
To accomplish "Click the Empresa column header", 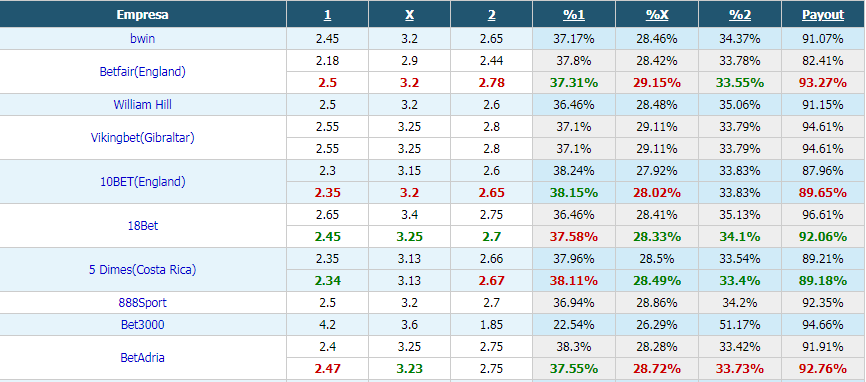I will coord(142,15).
